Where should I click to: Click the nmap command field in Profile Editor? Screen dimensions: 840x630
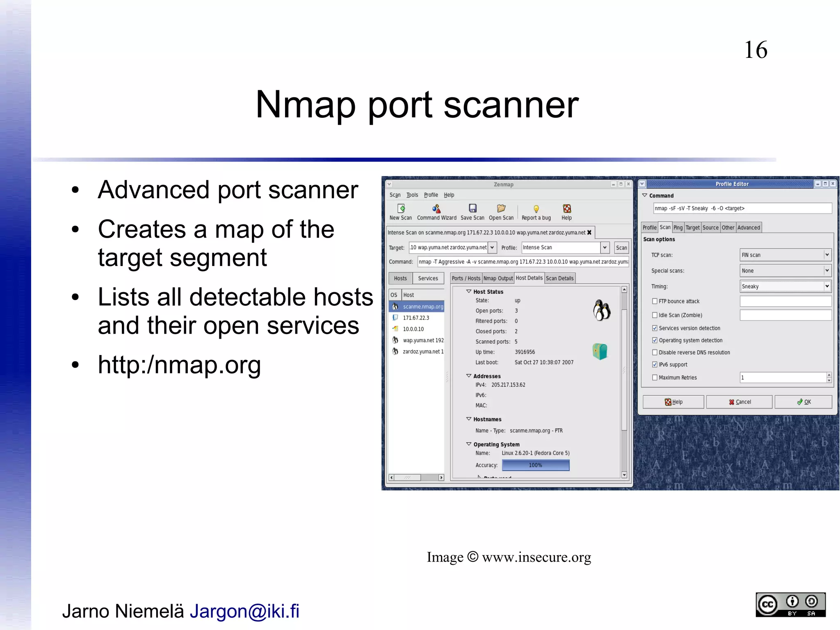click(x=742, y=208)
